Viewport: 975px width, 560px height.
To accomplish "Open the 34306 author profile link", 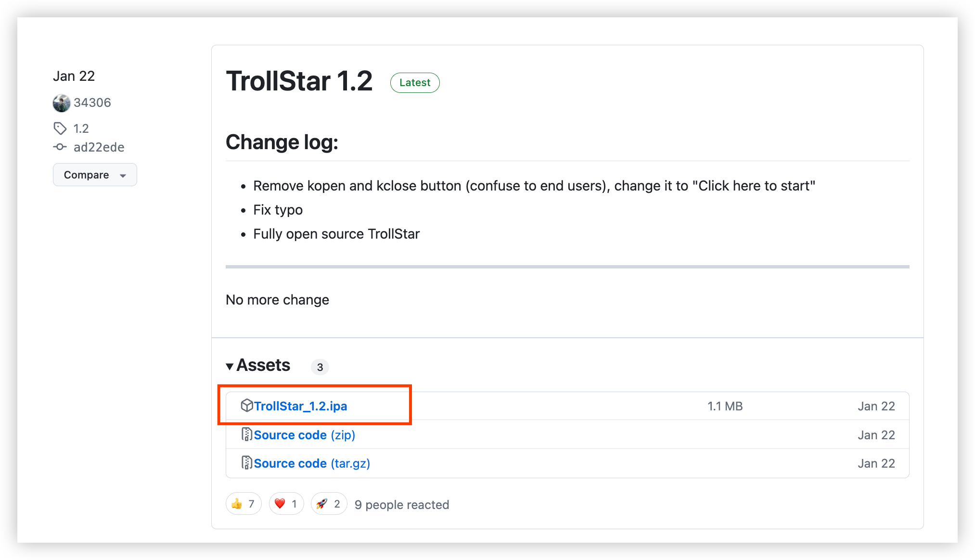I will [92, 102].
